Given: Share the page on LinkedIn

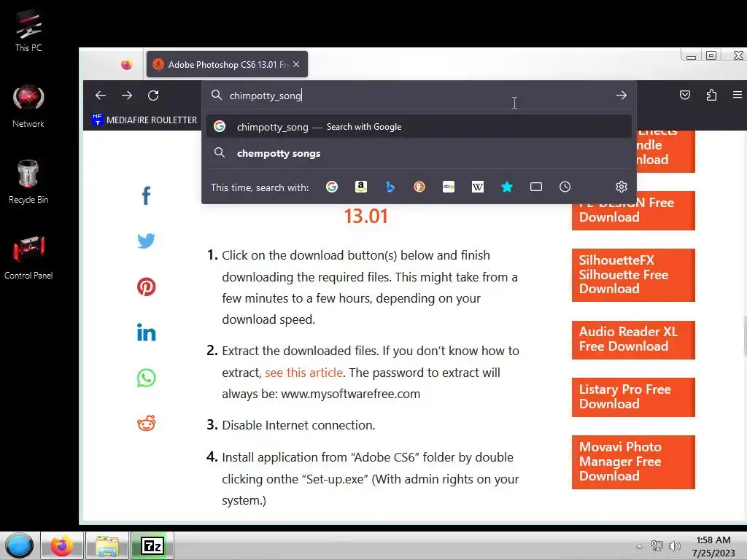Looking at the screenshot, I should (x=146, y=332).
